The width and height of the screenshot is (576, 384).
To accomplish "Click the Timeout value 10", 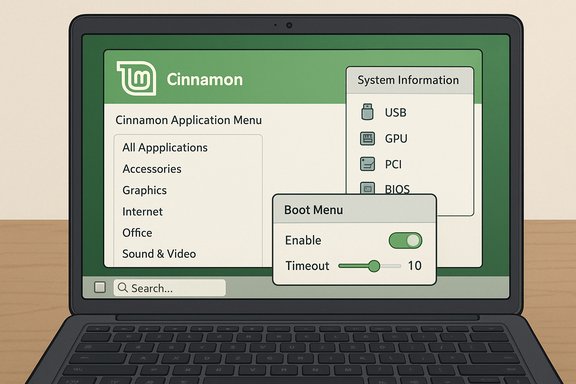I will coord(415,266).
